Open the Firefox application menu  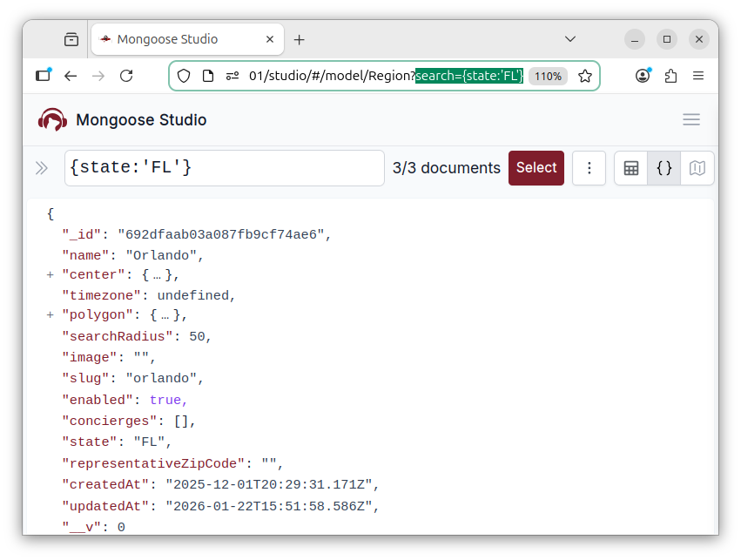coord(698,76)
